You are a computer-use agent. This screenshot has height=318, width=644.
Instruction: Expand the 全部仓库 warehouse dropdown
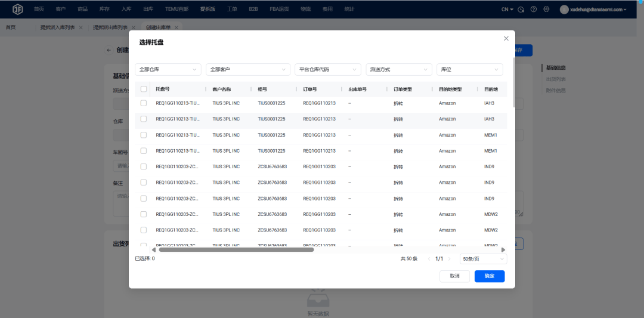pyautogui.click(x=168, y=70)
